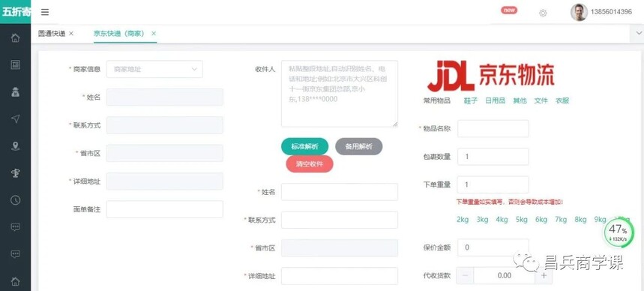Open the home icon beneath the 五折寄 logo
This screenshot has height=291, width=644.
point(15,37)
